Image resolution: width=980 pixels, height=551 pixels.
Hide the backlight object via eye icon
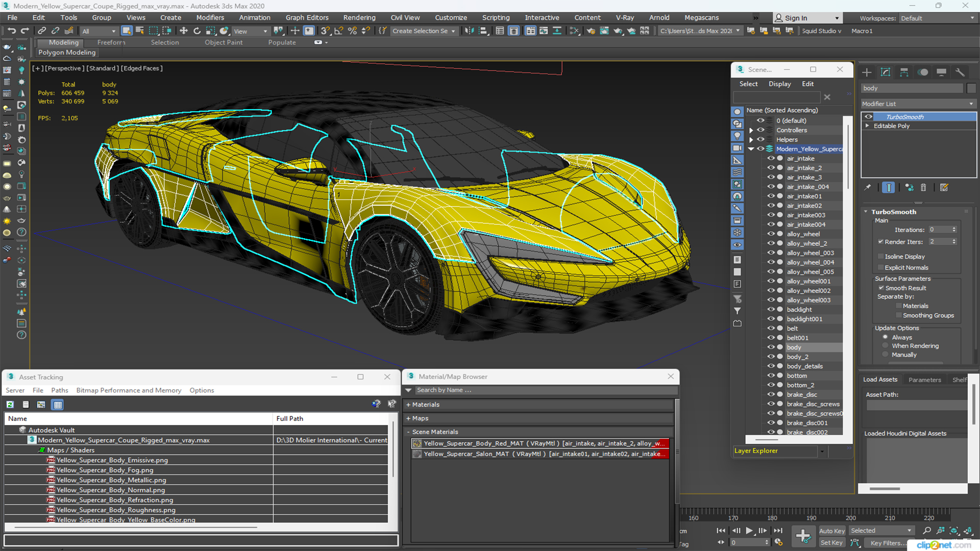pyautogui.click(x=771, y=310)
